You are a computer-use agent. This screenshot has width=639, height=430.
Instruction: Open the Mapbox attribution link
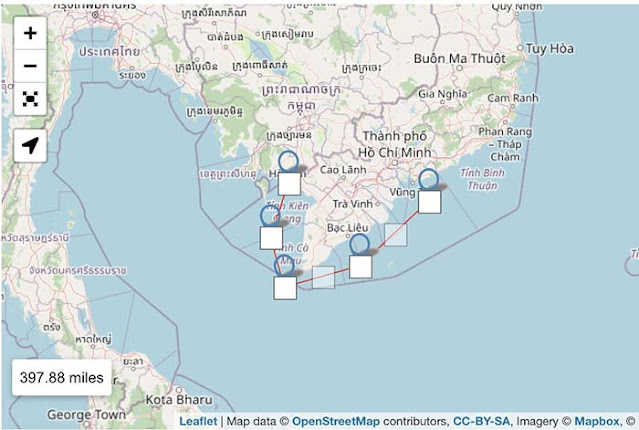tap(597, 421)
